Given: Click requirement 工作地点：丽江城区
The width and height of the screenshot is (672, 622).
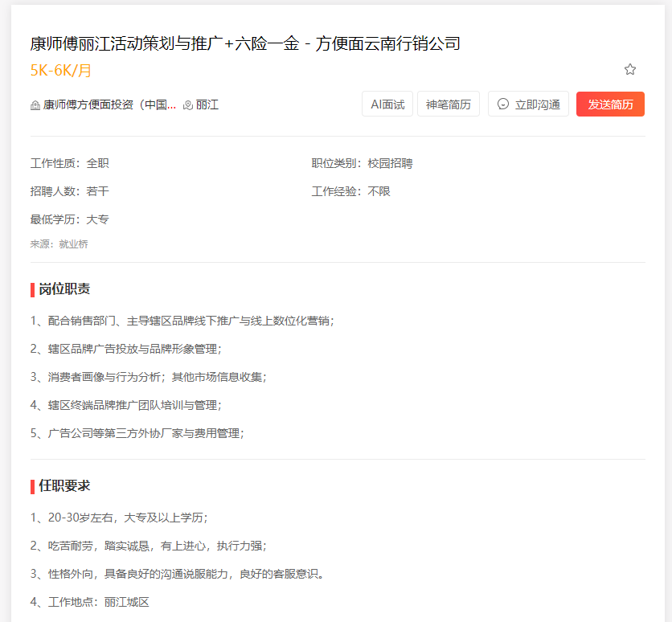Looking at the screenshot, I should (x=89, y=602).
